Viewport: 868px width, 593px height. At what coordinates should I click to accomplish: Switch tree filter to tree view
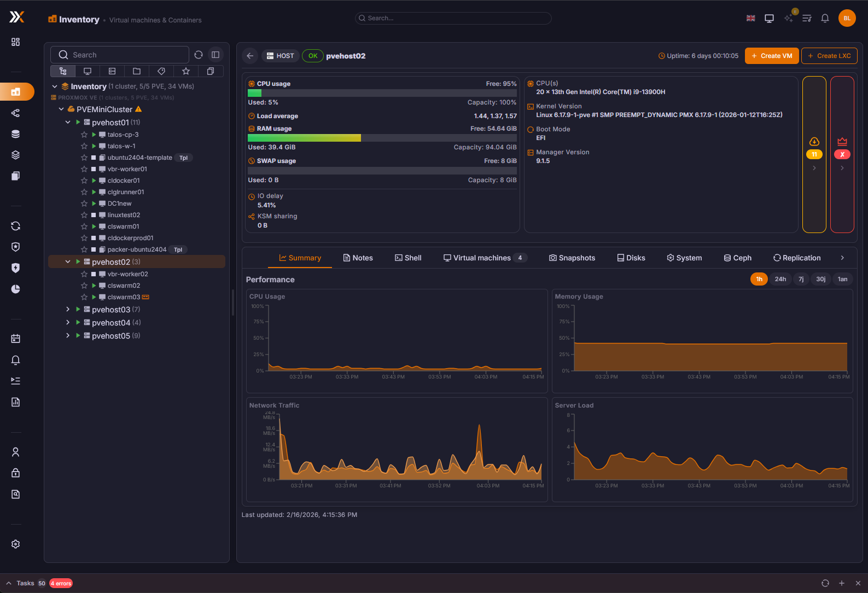pyautogui.click(x=63, y=71)
